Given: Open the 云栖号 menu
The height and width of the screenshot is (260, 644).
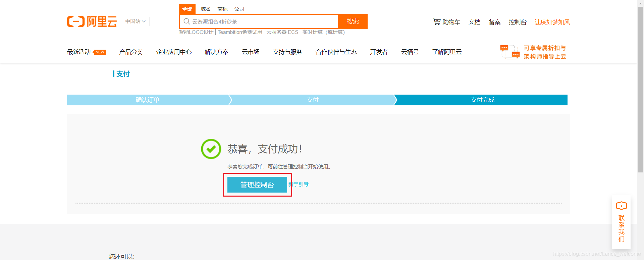Looking at the screenshot, I should 410,52.
